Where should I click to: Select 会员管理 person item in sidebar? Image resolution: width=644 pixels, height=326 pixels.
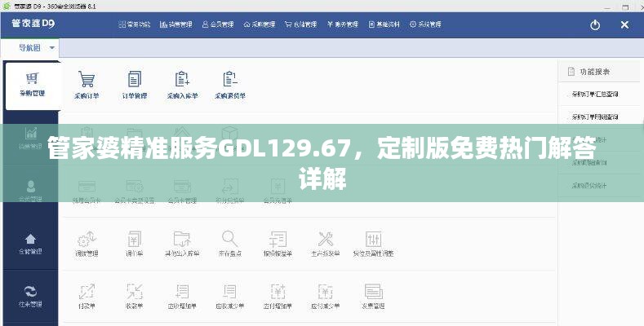(x=30, y=191)
